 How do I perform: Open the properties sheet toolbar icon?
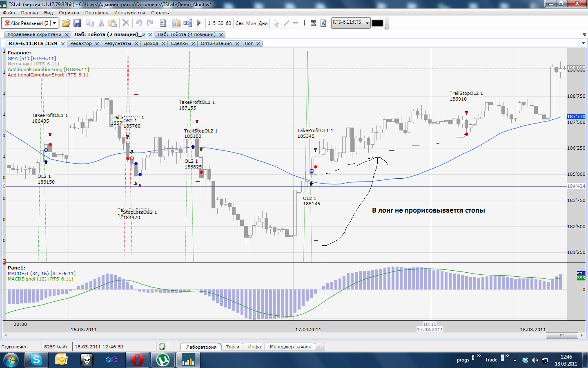coord(163,23)
